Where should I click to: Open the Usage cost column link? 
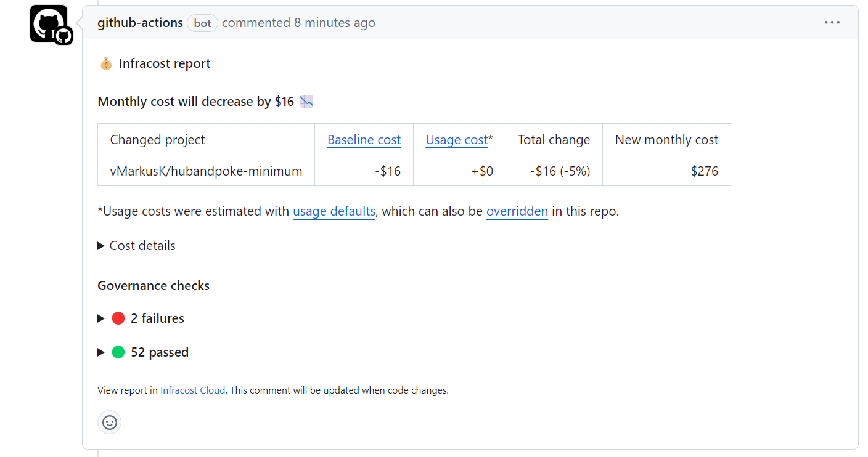pos(456,140)
